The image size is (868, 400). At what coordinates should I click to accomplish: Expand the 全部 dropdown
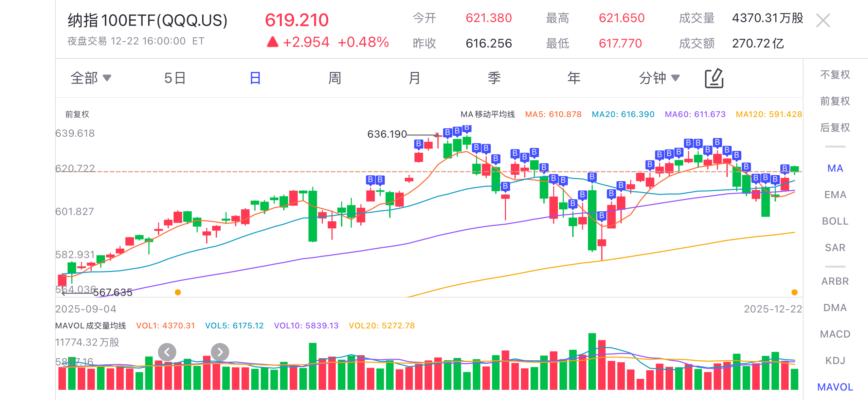(90, 78)
